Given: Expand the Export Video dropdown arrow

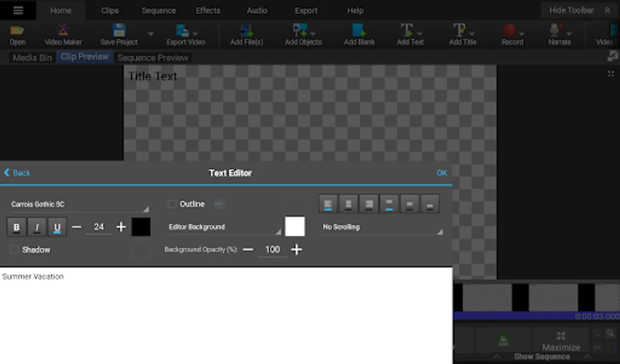Looking at the screenshot, I should coord(195,34).
